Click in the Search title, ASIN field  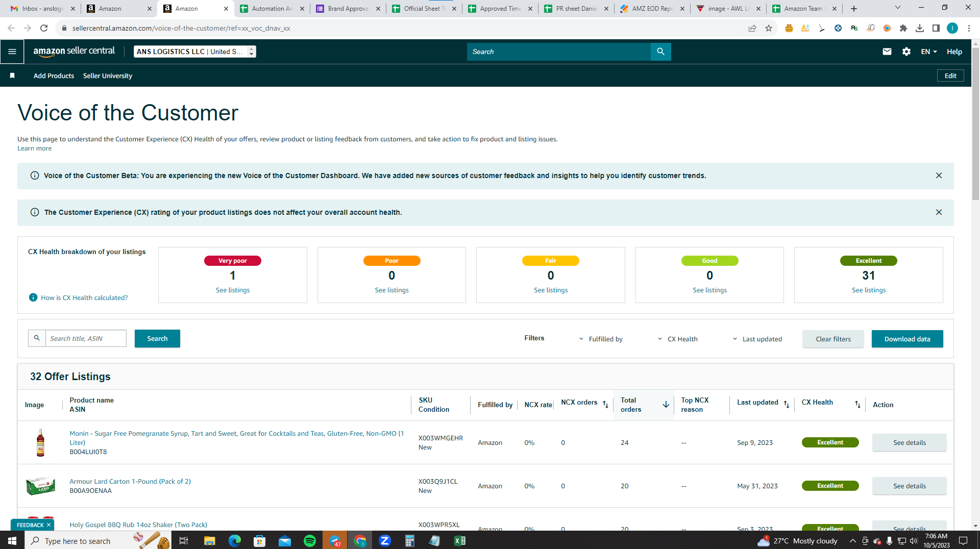click(x=86, y=338)
